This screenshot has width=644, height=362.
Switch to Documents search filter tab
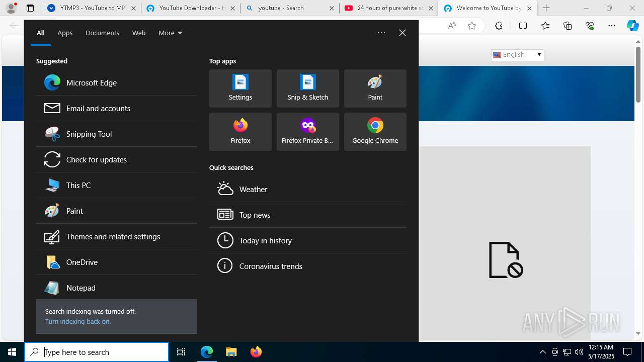pos(102,33)
